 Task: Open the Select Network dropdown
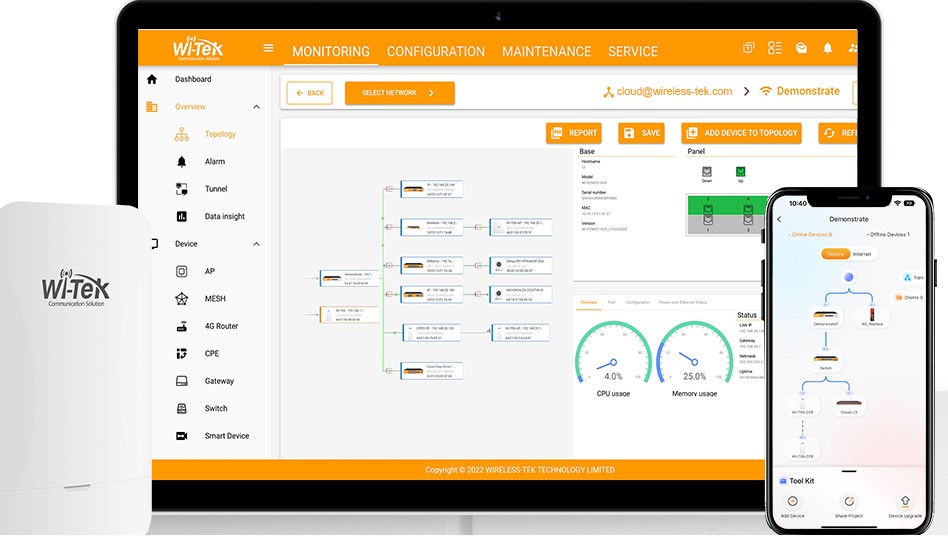click(400, 93)
